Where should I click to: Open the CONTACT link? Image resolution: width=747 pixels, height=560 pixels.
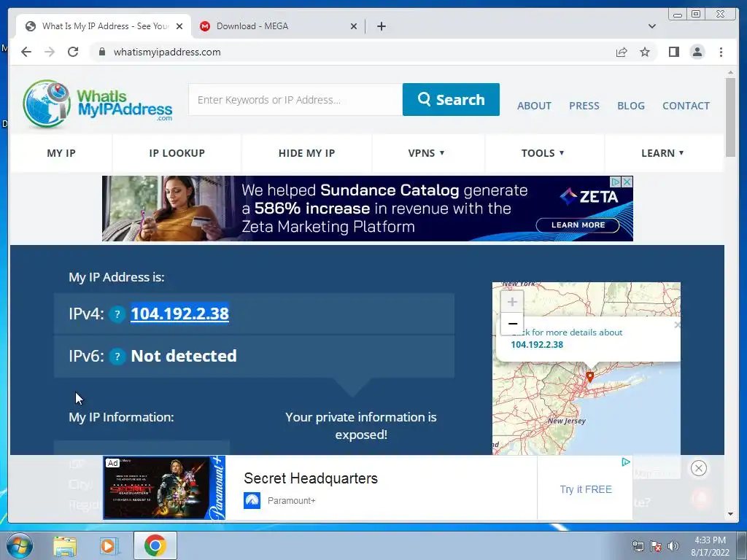(x=686, y=106)
